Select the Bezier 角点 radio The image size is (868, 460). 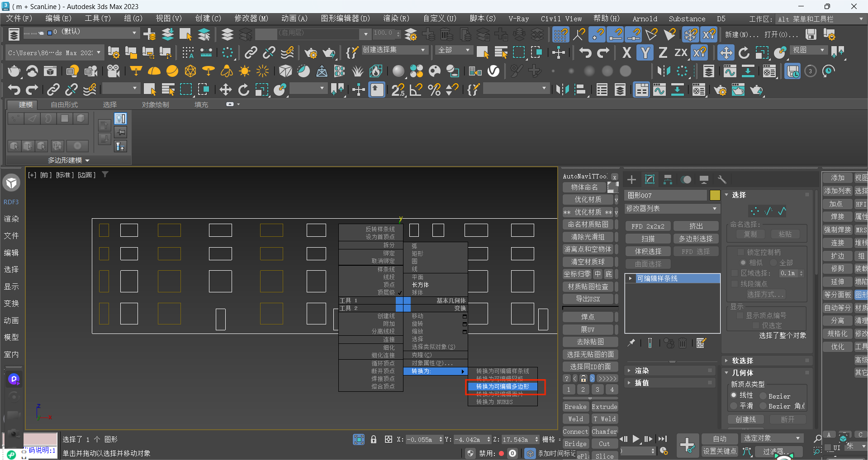[x=763, y=406]
